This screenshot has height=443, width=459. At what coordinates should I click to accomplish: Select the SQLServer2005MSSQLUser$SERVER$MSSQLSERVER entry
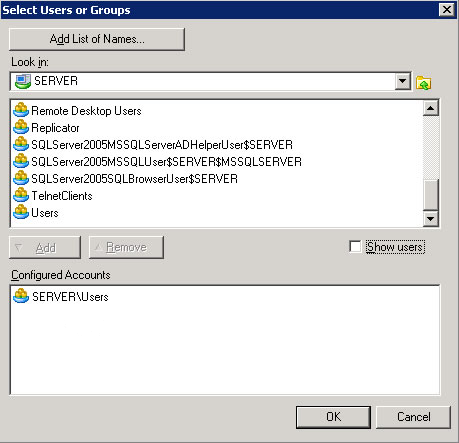click(x=166, y=162)
